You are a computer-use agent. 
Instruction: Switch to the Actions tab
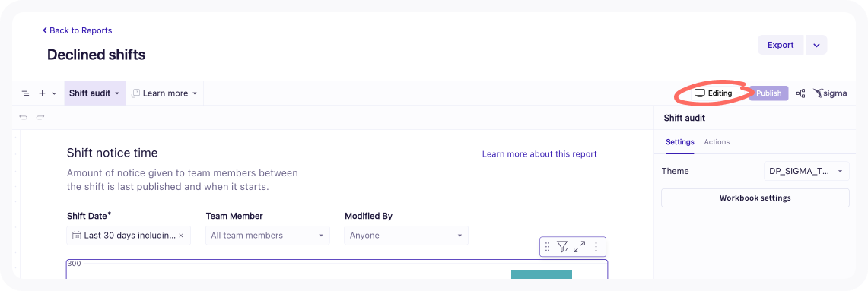point(717,142)
